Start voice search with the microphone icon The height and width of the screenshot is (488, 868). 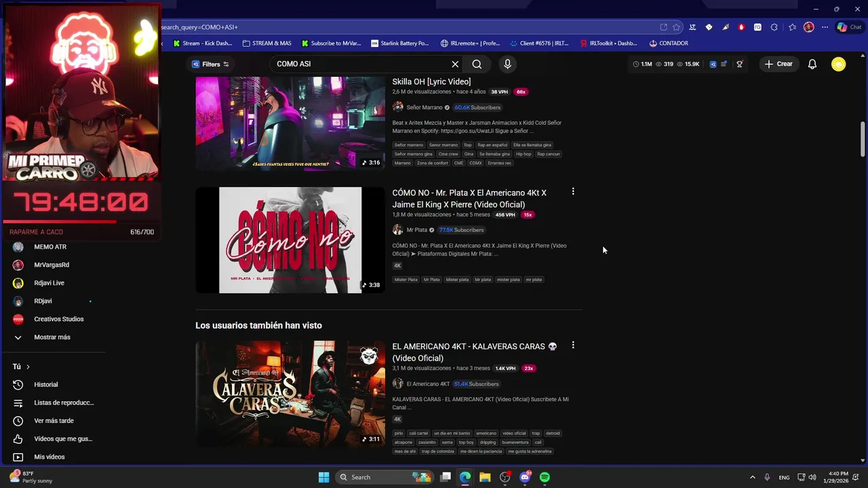507,64
